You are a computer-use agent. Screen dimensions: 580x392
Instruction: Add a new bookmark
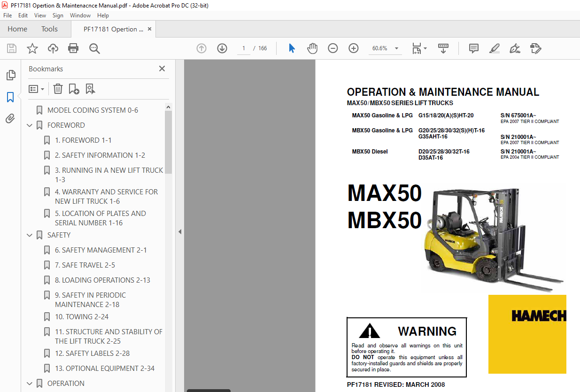(x=74, y=89)
